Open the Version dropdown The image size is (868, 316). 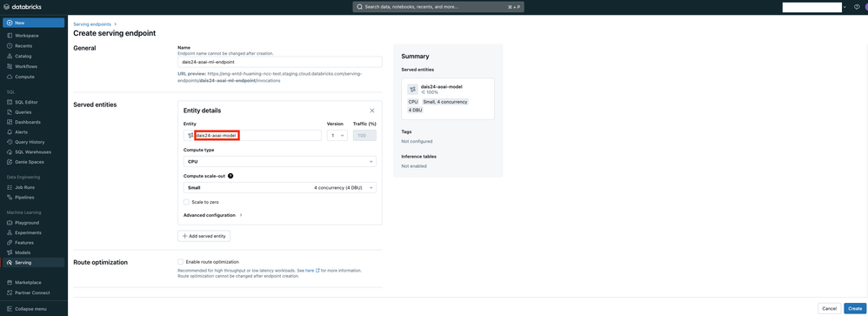337,135
